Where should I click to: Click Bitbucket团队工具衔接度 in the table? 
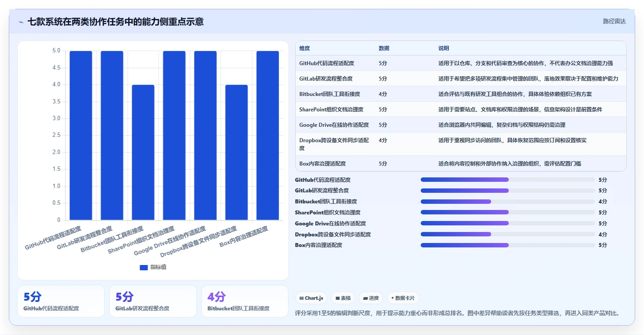click(x=329, y=94)
